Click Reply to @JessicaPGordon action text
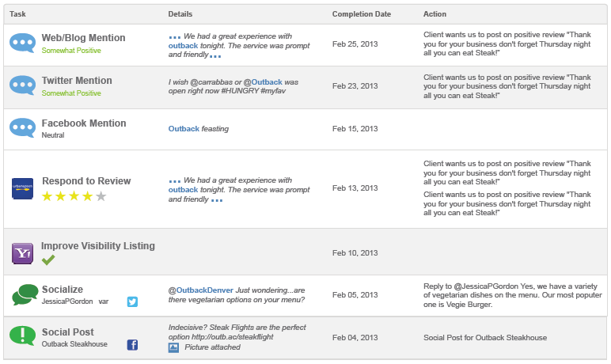Screen dimensions: 611x364 513,295
